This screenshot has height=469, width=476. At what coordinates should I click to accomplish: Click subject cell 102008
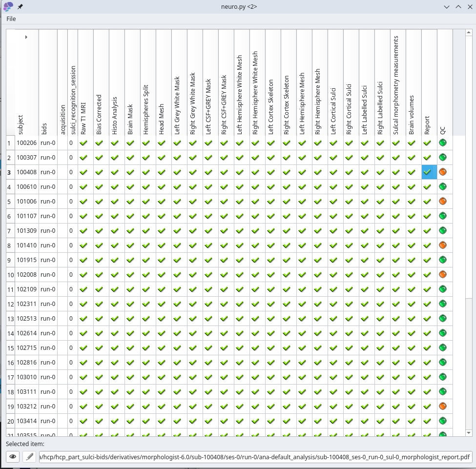tap(27, 275)
